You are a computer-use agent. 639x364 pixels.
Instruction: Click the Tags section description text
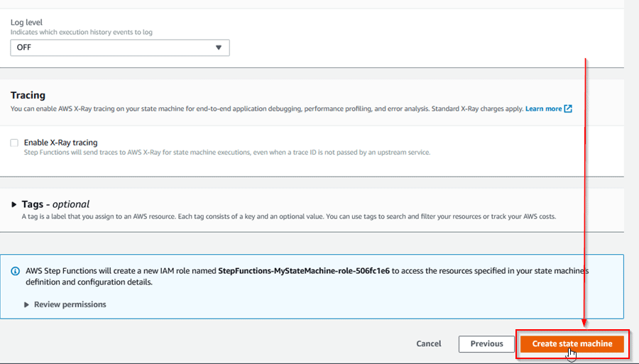click(x=283, y=216)
